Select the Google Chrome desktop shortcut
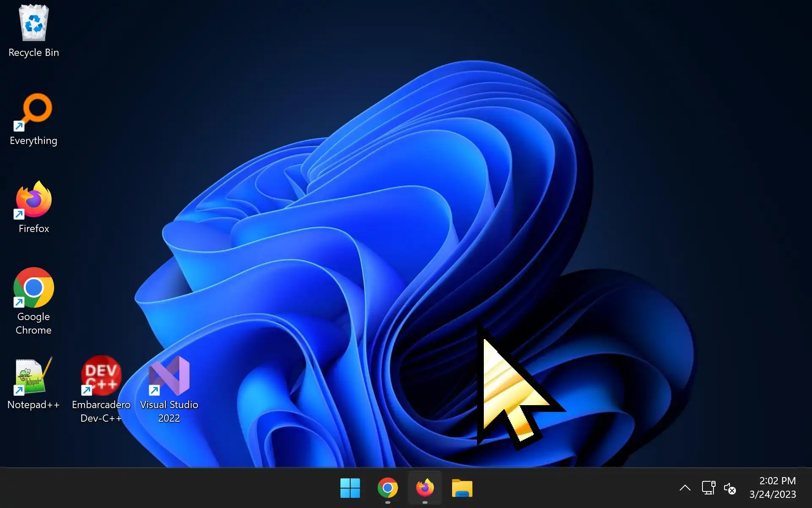Viewport: 812px width, 508px height. 34,287
